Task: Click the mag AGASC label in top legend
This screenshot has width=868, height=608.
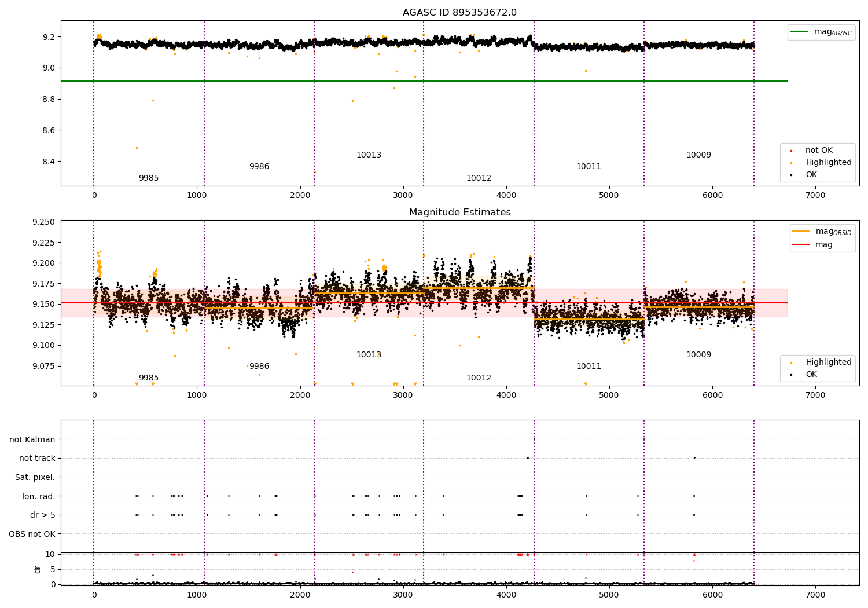Action: click(833, 32)
